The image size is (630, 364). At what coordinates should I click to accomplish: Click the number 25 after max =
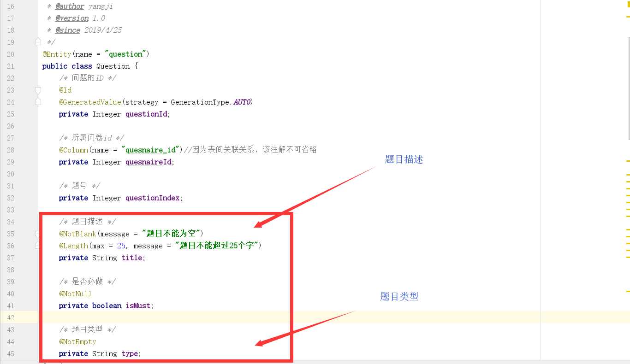point(121,246)
